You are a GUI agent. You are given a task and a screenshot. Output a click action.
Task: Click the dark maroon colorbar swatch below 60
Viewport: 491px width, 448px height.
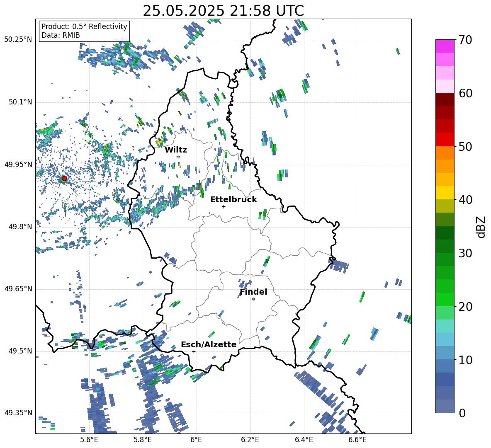[x=445, y=99]
